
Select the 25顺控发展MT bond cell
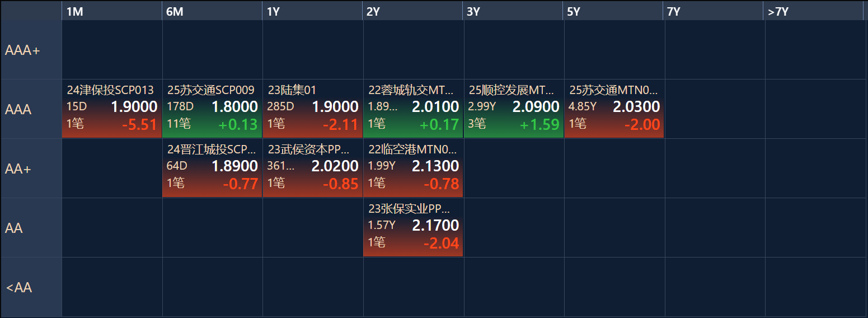point(514,109)
